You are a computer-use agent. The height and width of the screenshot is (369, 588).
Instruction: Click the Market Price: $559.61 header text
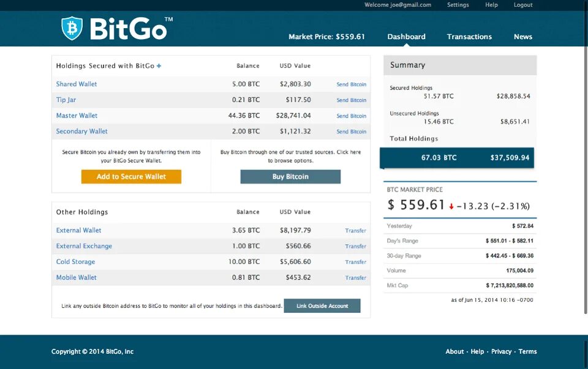326,37
